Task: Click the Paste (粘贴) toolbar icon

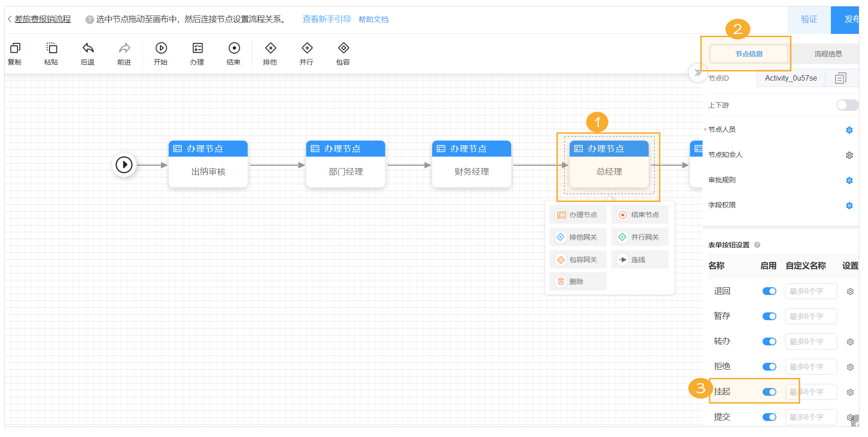Action: pos(51,48)
